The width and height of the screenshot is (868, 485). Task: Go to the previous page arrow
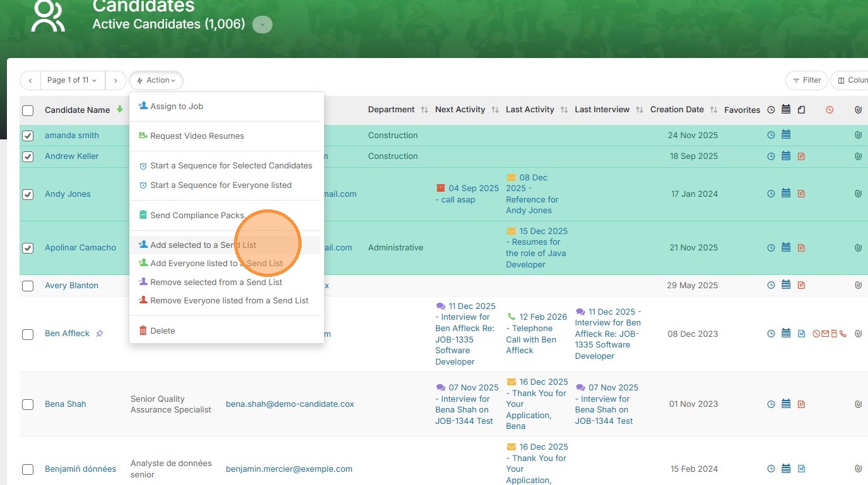coord(30,80)
